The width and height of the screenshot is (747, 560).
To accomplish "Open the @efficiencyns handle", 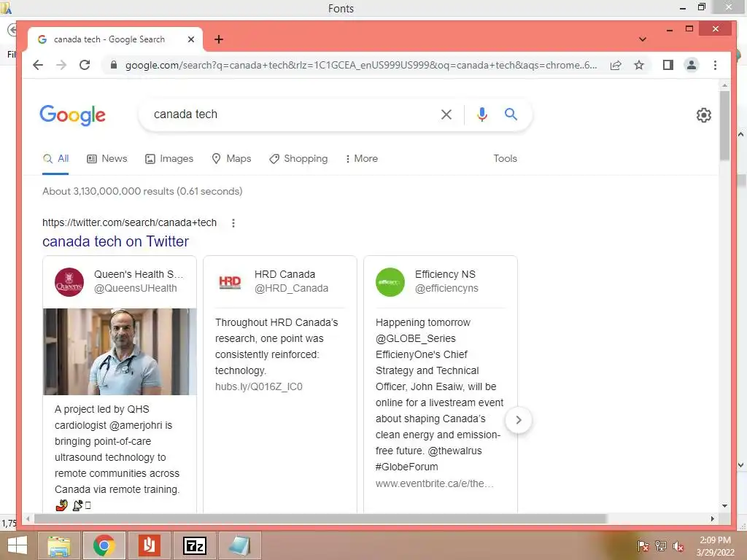I will point(446,288).
